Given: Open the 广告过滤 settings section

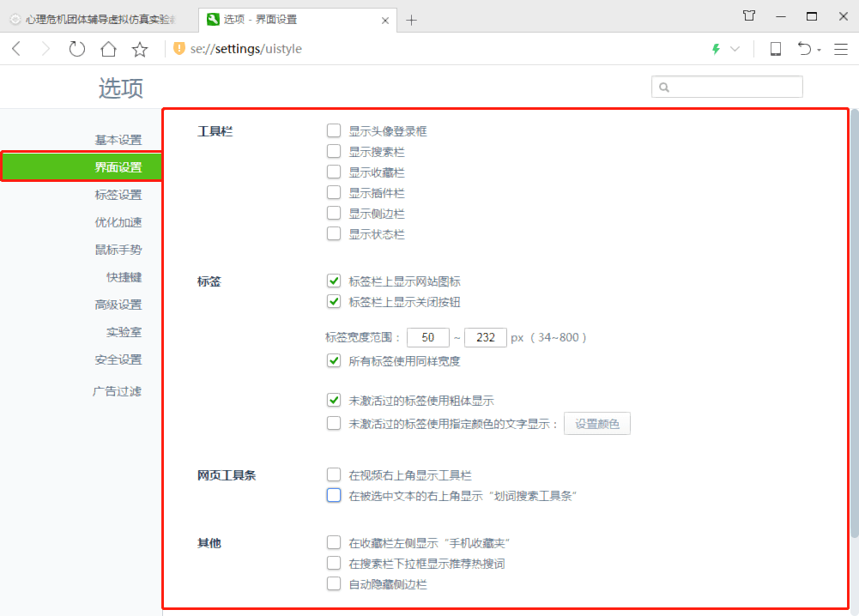Looking at the screenshot, I should (x=117, y=391).
